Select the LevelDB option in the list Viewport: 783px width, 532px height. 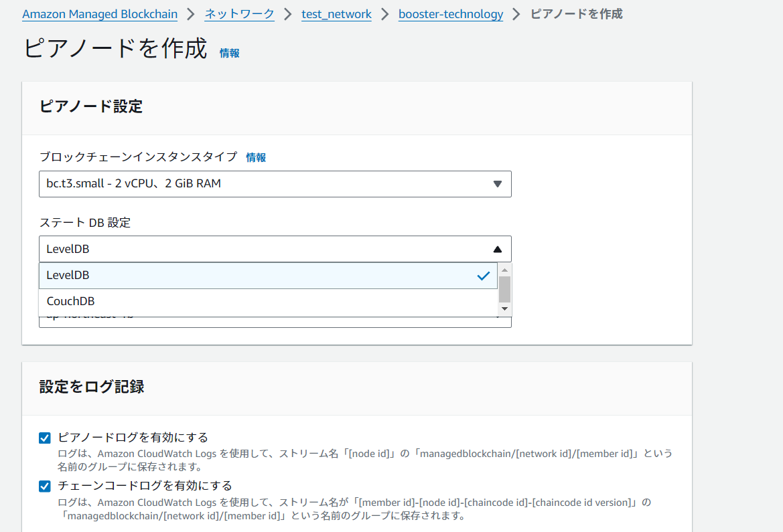click(x=268, y=276)
